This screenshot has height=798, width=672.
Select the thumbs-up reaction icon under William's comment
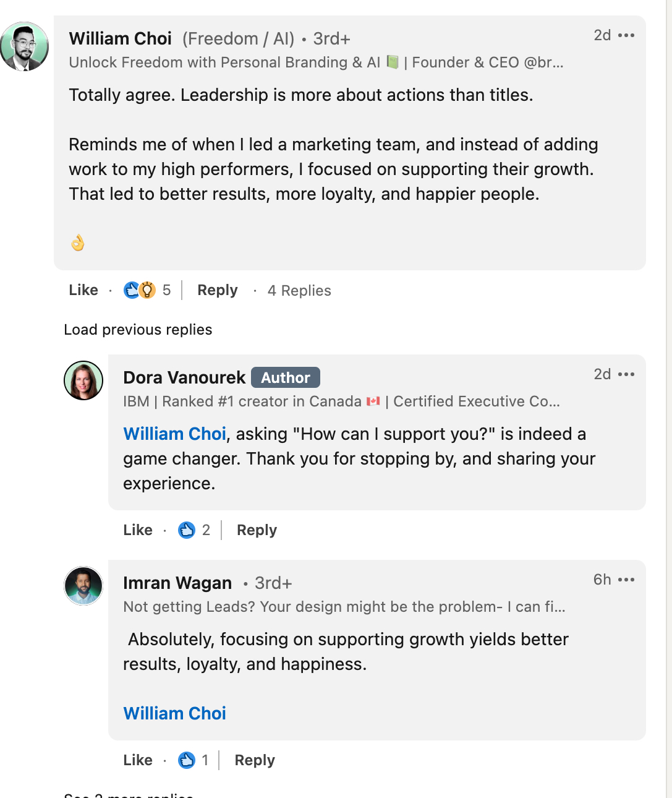[x=132, y=290]
